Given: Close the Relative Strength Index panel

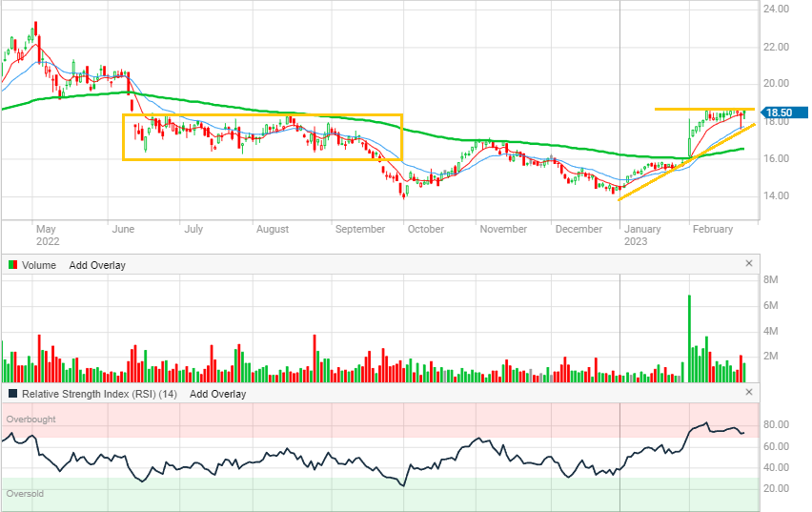Looking at the screenshot, I should tap(748, 393).
